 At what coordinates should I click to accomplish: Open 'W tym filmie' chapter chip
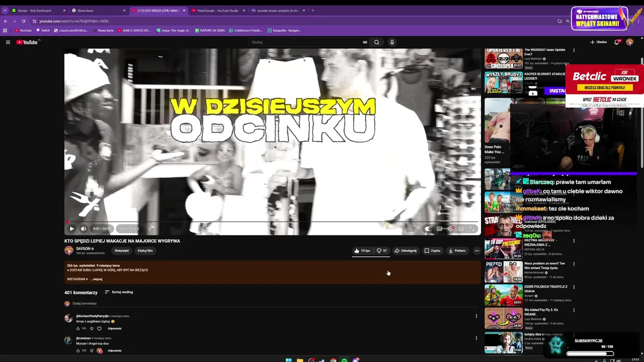129,229
